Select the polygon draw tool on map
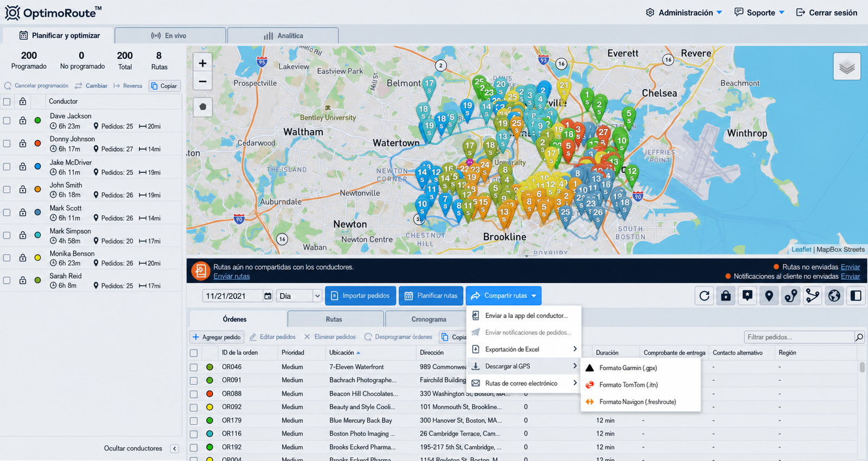Screen dimensions: 868x461 202,107
